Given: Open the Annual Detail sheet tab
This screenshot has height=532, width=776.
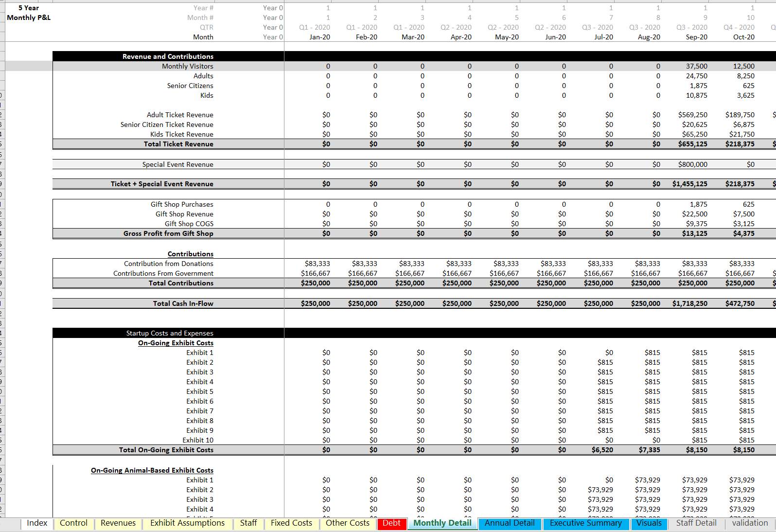Looking at the screenshot, I should [x=510, y=523].
